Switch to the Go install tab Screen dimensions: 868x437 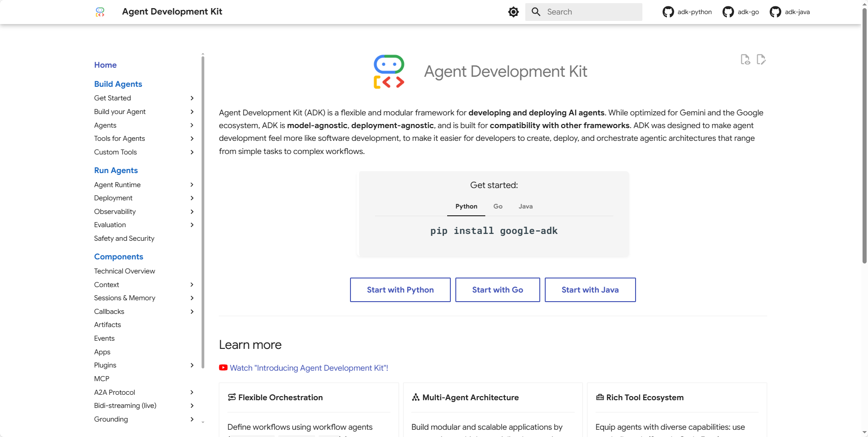click(x=498, y=206)
